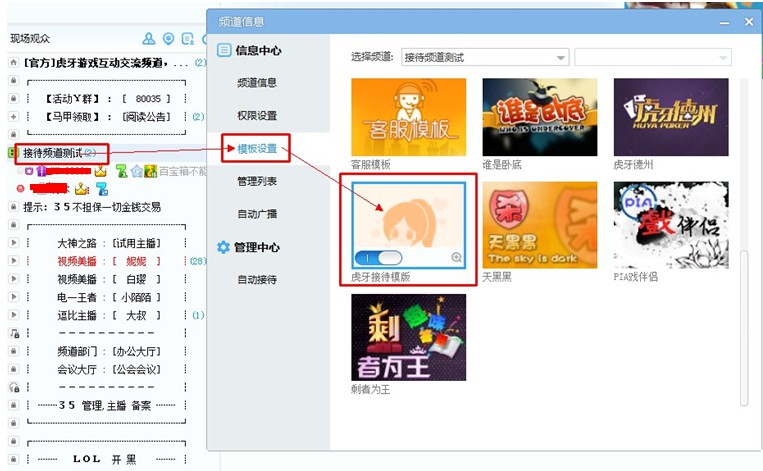Click the green icon before 接待频道测试
The height and width of the screenshot is (471, 763).
coord(13,153)
